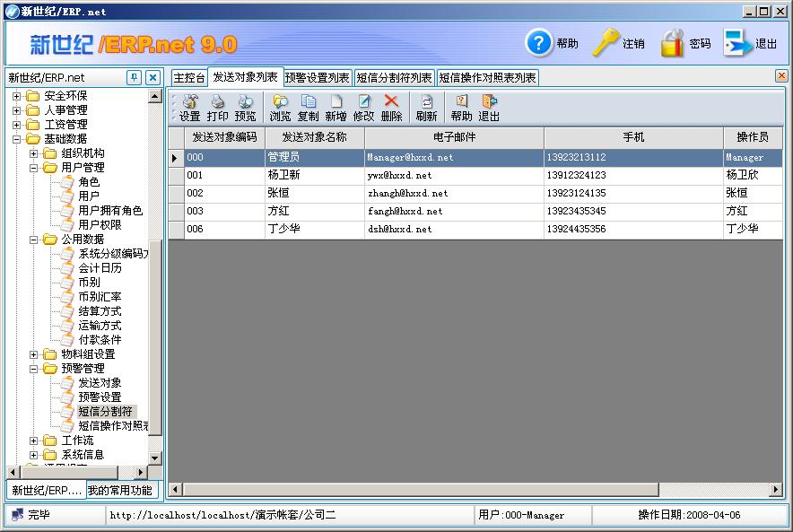This screenshot has height=532, width=793.
Task: Click the row selector of row 006
Action: coord(176,229)
